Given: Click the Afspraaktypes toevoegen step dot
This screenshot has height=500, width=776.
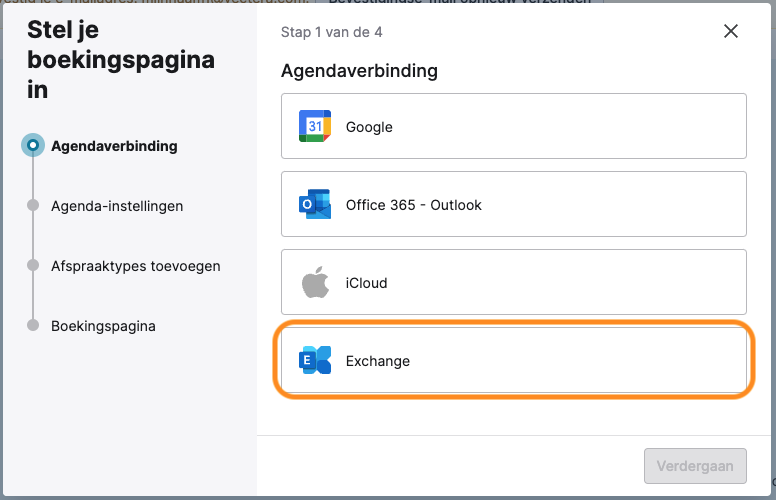Looking at the screenshot, I should (x=33, y=265).
